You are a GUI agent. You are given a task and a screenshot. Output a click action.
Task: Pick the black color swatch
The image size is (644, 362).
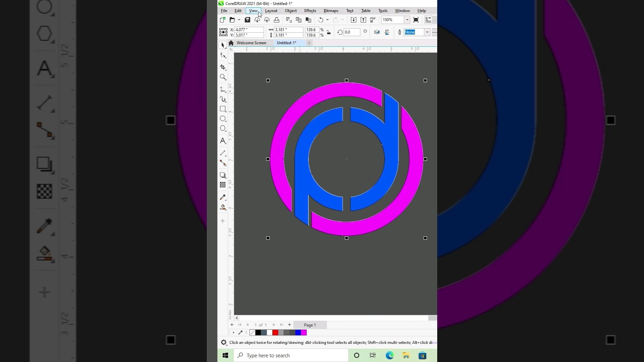pyautogui.click(x=258, y=332)
